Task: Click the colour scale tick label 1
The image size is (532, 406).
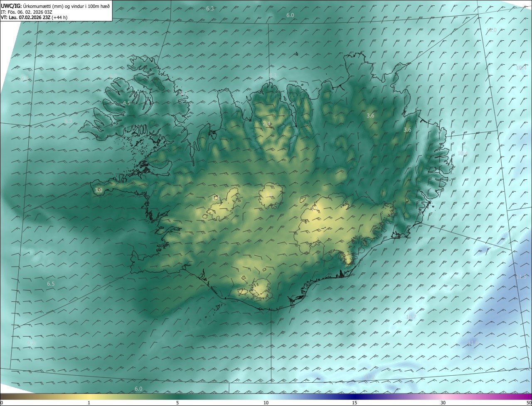Action: click(89, 403)
